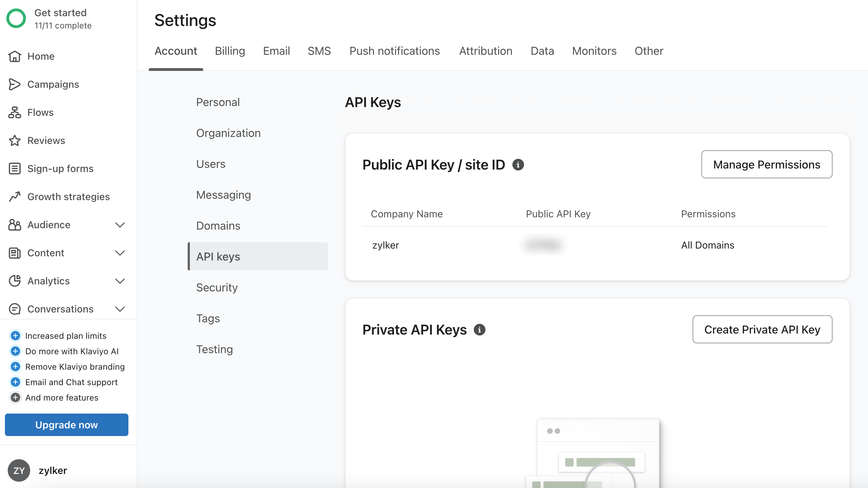Click the Growth strategies arrow icon

(x=14, y=197)
